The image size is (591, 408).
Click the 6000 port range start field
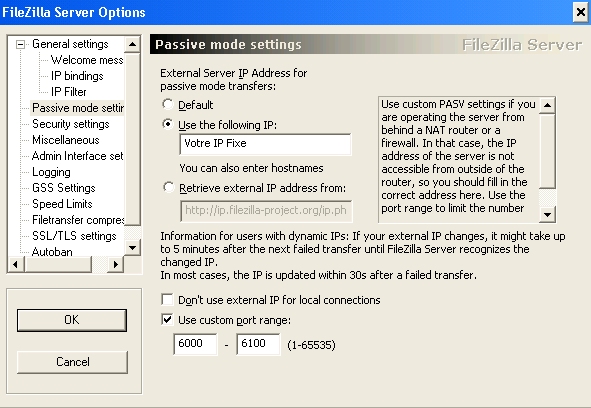click(195, 344)
